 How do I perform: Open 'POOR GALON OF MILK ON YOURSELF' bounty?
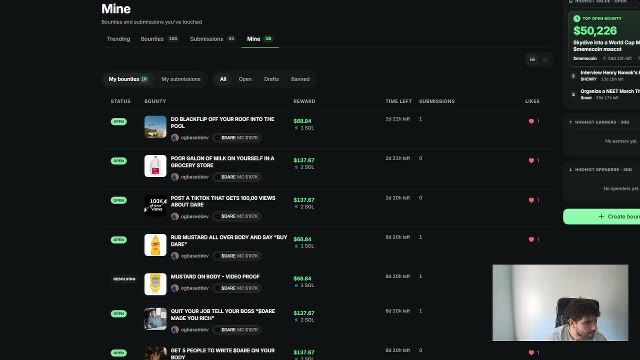[x=222, y=162]
